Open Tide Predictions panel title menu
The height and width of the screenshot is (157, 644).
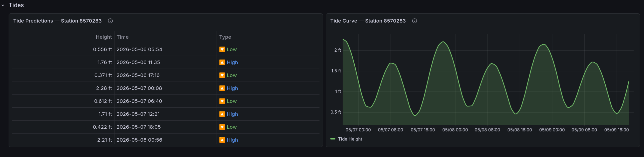(57, 21)
